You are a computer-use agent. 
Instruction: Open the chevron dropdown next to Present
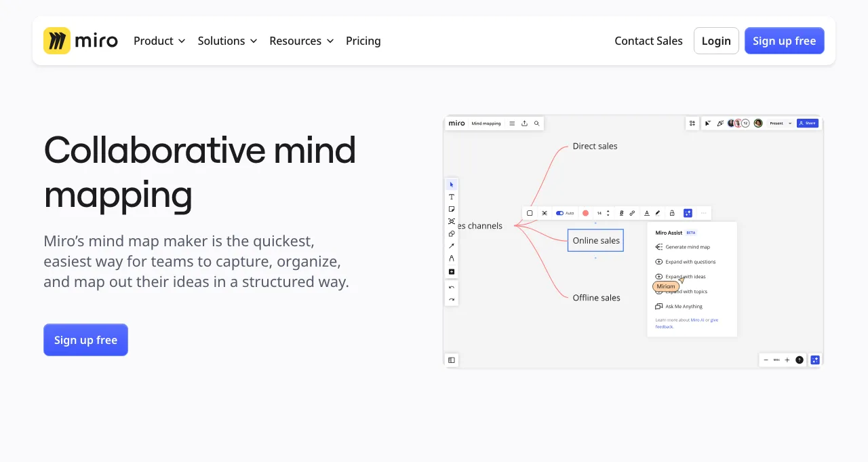click(x=790, y=123)
